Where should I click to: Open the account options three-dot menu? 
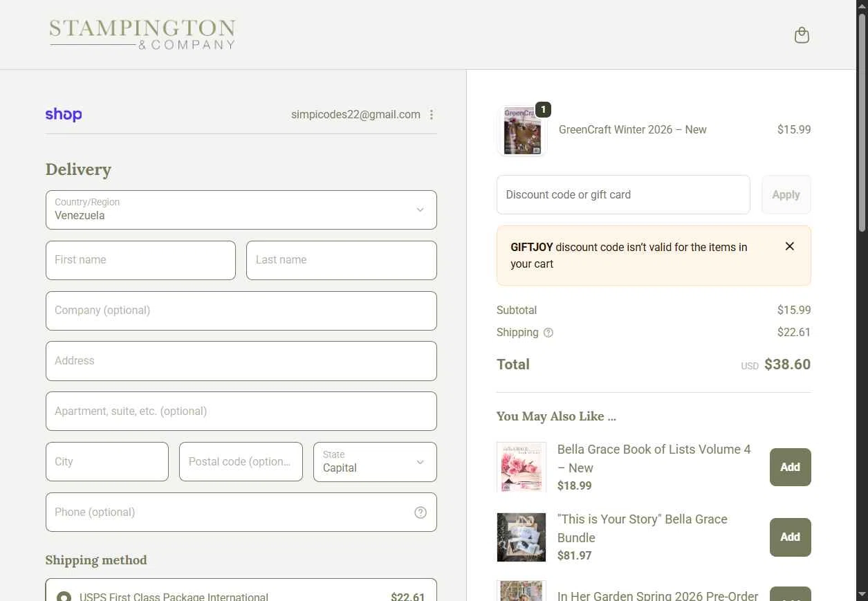[x=432, y=115]
